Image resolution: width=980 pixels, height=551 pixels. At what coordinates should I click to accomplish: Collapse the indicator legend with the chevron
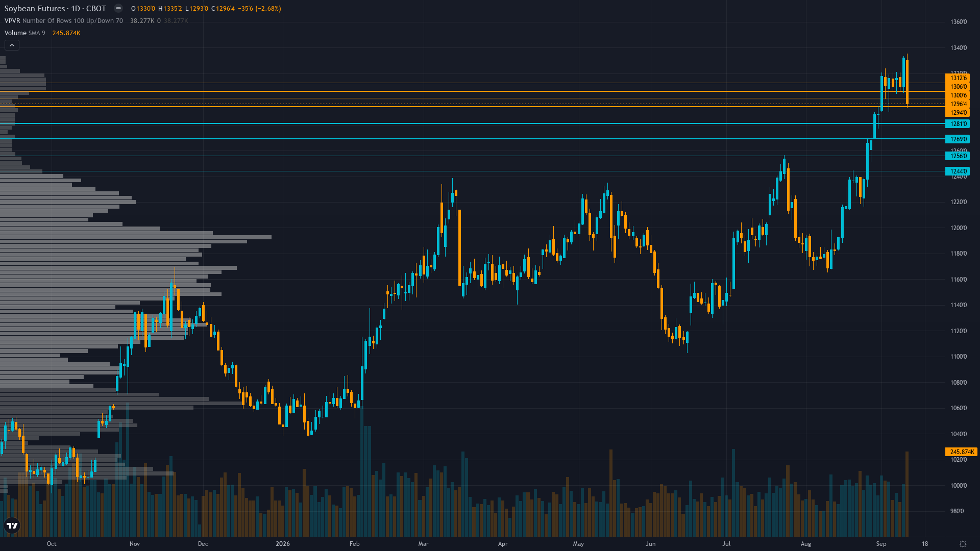pyautogui.click(x=12, y=45)
